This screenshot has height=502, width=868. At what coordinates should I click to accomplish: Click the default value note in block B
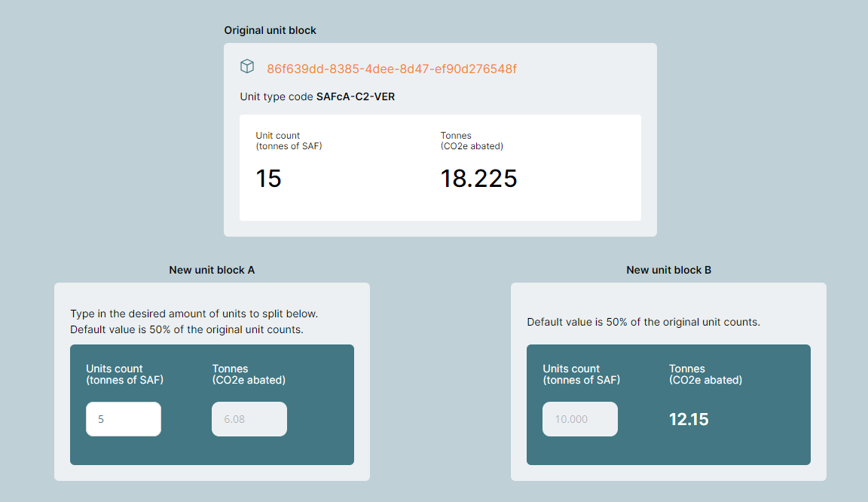[643, 322]
